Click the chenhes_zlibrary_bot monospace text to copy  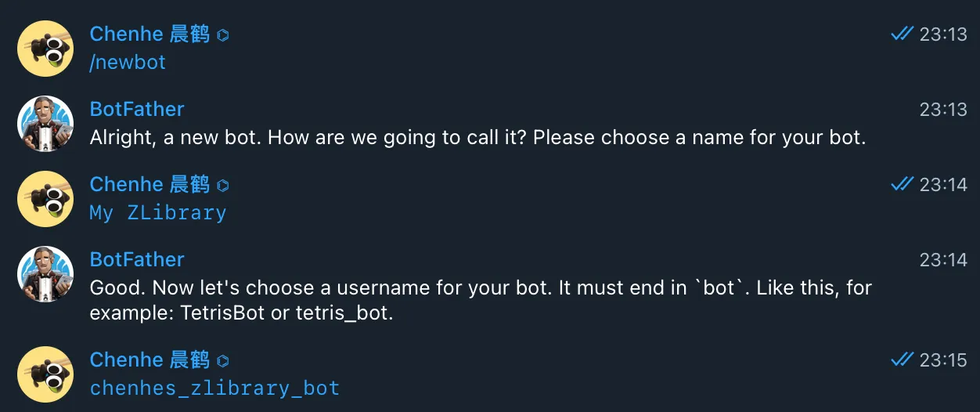tap(214, 389)
